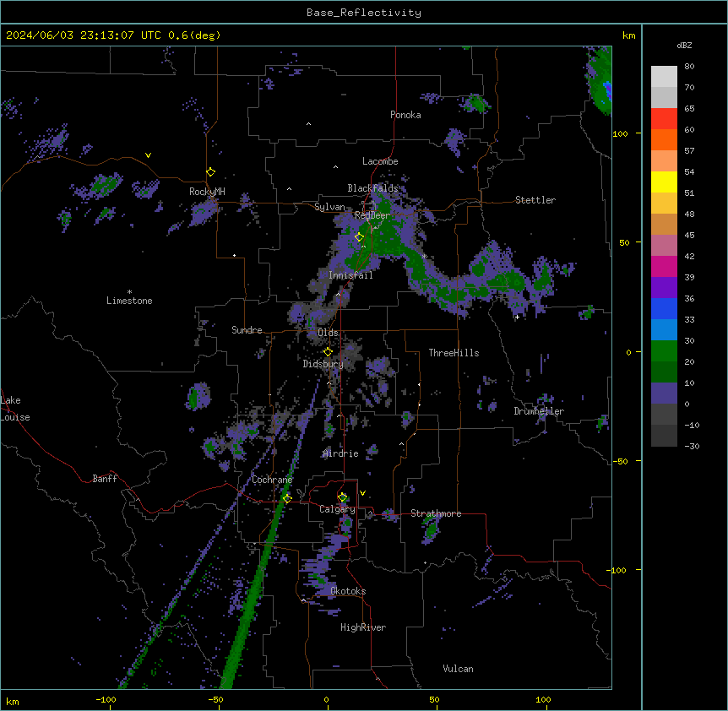Viewport: 728px width, 711px height.
Task: Click the yellow diamond marker above RockyMH
Action: (211, 172)
